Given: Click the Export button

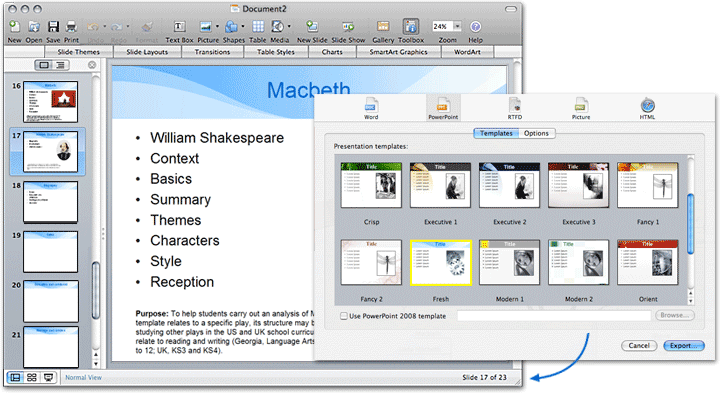Looking at the screenshot, I should pyautogui.click(x=684, y=346).
